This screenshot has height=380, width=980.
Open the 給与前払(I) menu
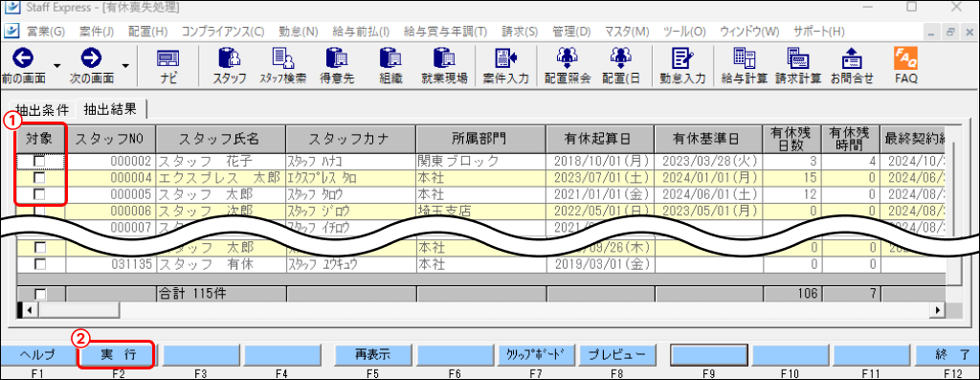[361, 32]
